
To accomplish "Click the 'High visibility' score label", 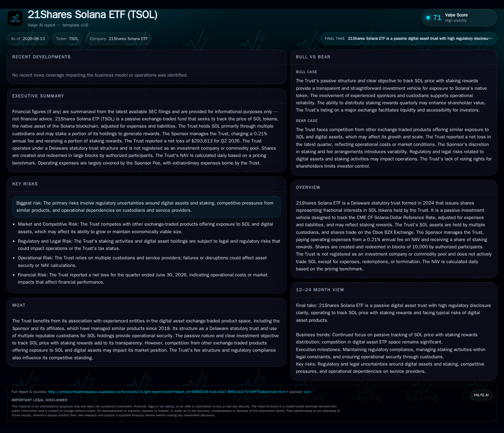I will point(456,21).
